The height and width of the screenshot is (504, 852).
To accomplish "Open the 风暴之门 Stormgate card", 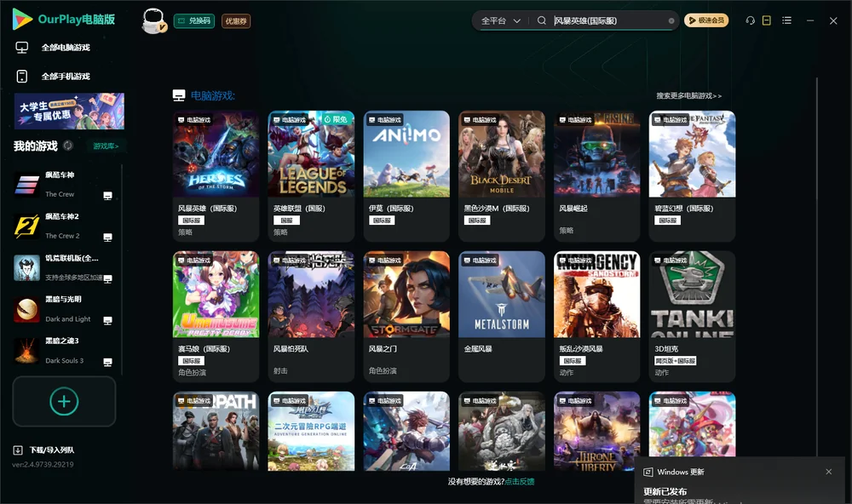I will pyautogui.click(x=406, y=316).
